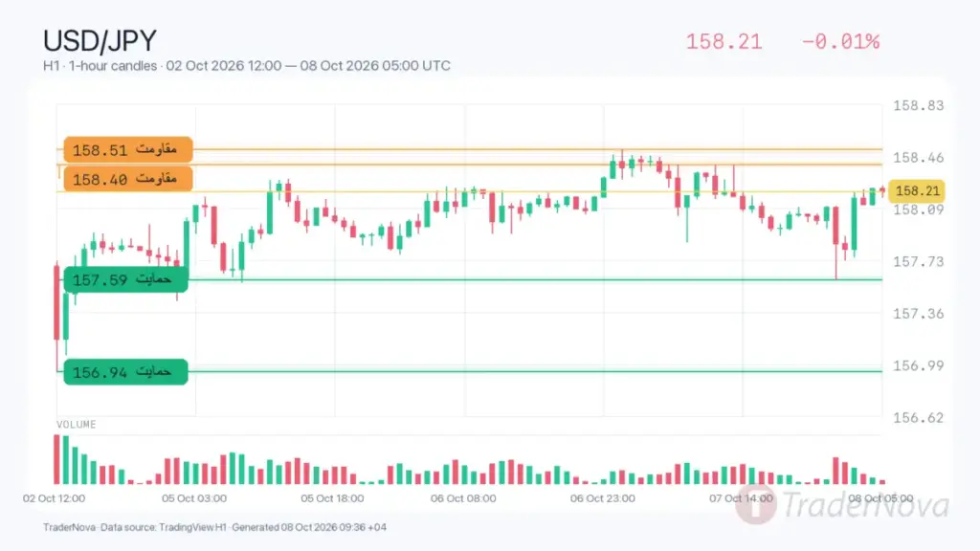Click the 02 Oct 12:00 time label
The image size is (980, 551).
click(54, 498)
